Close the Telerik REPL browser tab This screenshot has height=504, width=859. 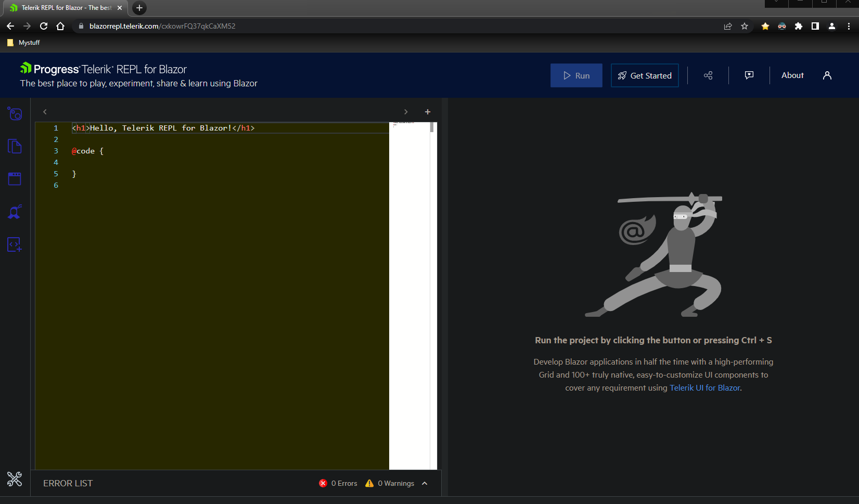pos(120,8)
